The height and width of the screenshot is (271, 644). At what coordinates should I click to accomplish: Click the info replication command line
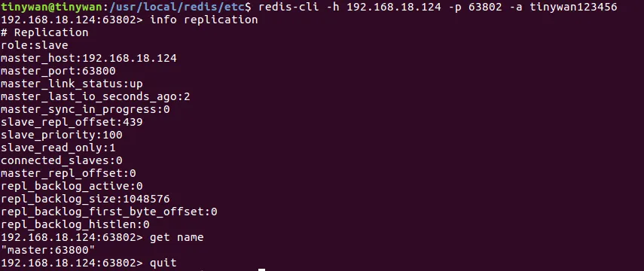pyautogui.click(x=130, y=20)
